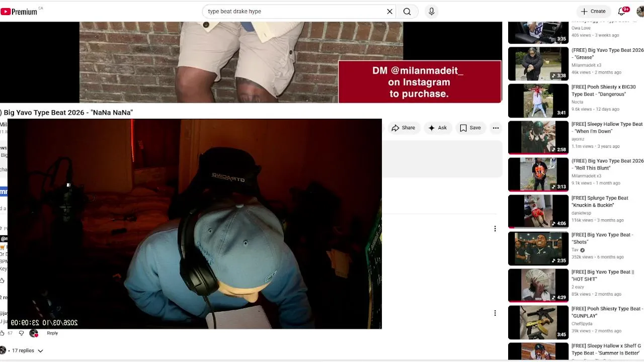This screenshot has width=644, height=362.
Task: Visit ChefSpyda channel name
Action: tap(583, 324)
